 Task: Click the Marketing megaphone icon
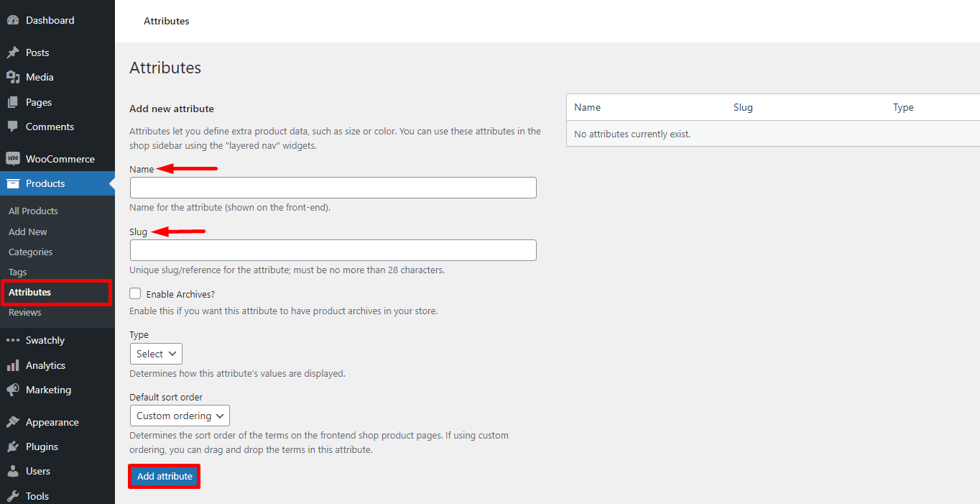click(x=13, y=390)
